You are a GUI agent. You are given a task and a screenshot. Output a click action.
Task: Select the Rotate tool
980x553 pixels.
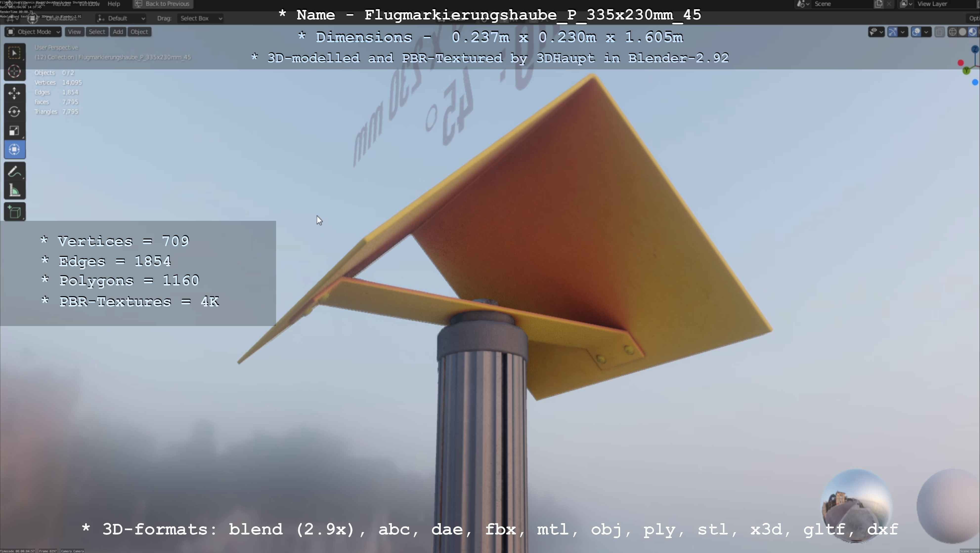14,112
